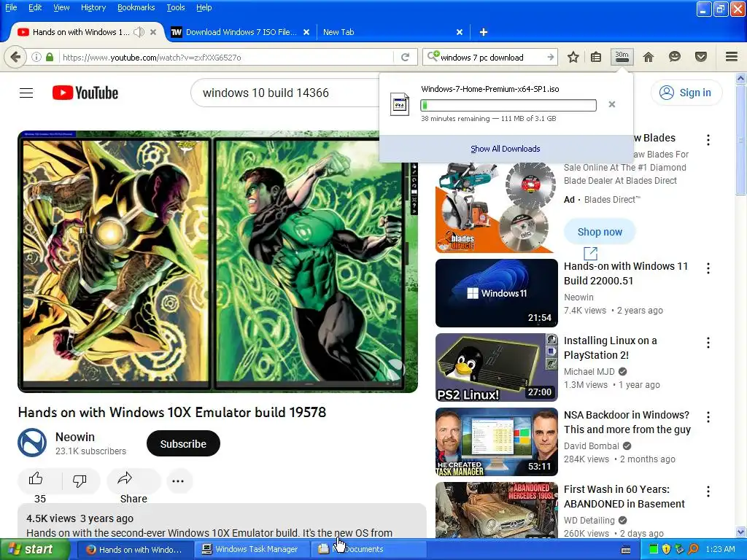Click the page vertical scrollbar thumb
This screenshot has height=560, width=747.
pyautogui.click(x=741, y=139)
